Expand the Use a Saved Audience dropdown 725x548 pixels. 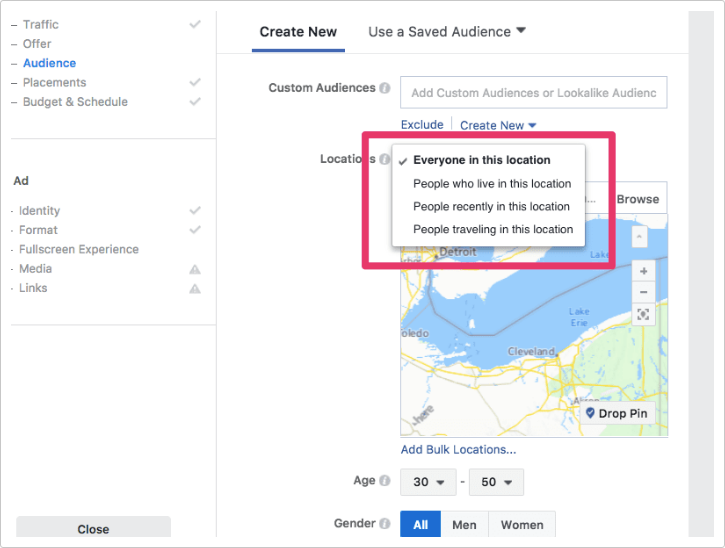(446, 32)
